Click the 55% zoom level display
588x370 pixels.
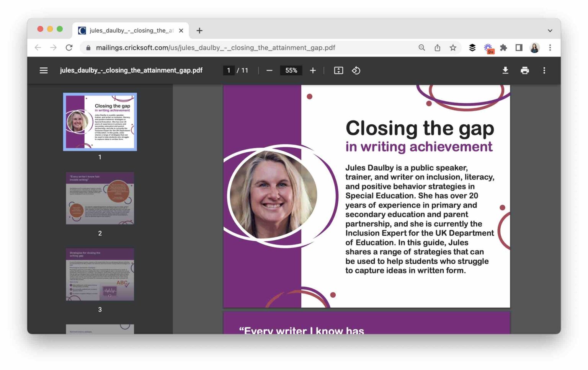tap(291, 70)
